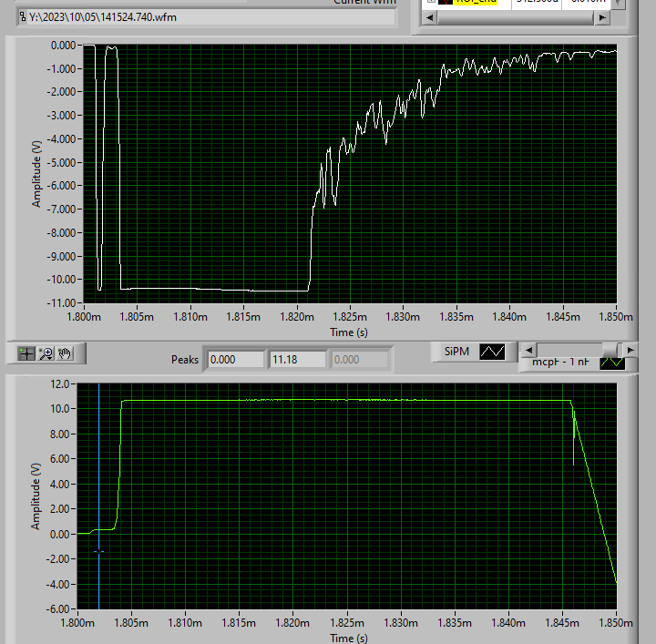Viewport: 656px width, 644px height.
Task: Click the lower graph 1.850m time axis end label
Action: pyautogui.click(x=616, y=623)
